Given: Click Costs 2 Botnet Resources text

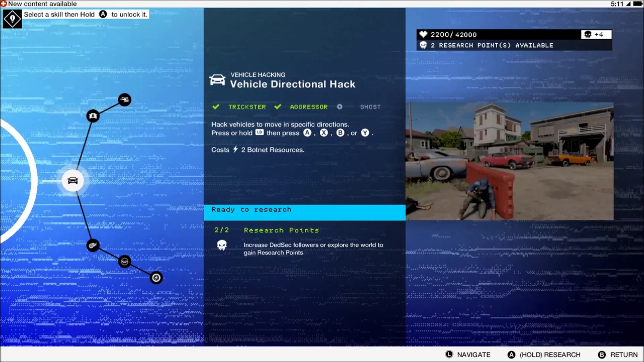Looking at the screenshot, I should (258, 149).
